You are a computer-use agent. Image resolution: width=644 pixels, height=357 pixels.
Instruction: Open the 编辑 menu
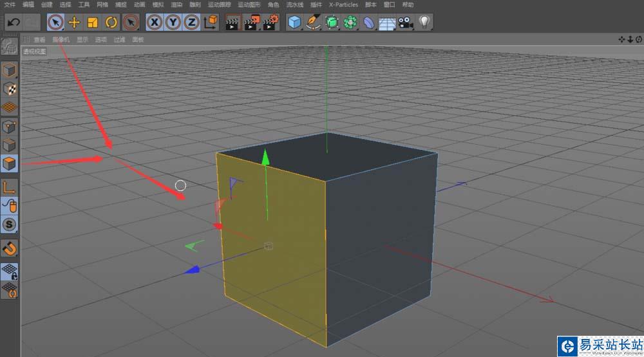click(x=28, y=5)
